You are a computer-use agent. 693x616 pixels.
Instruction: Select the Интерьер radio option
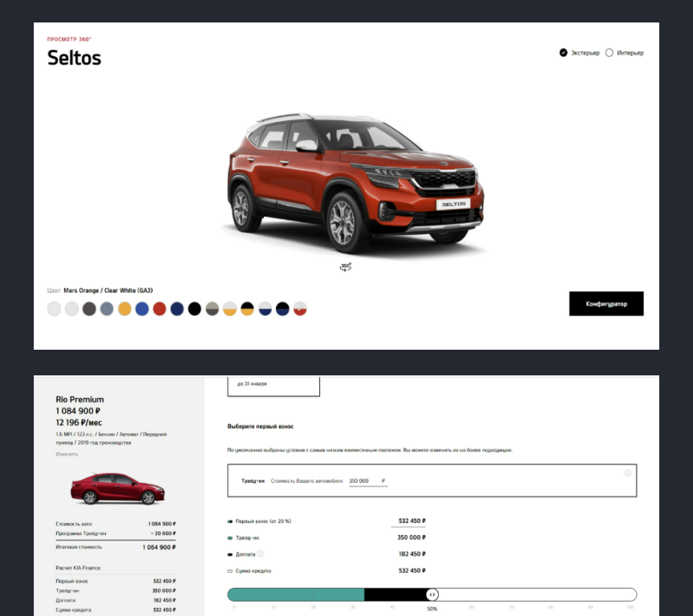point(609,53)
